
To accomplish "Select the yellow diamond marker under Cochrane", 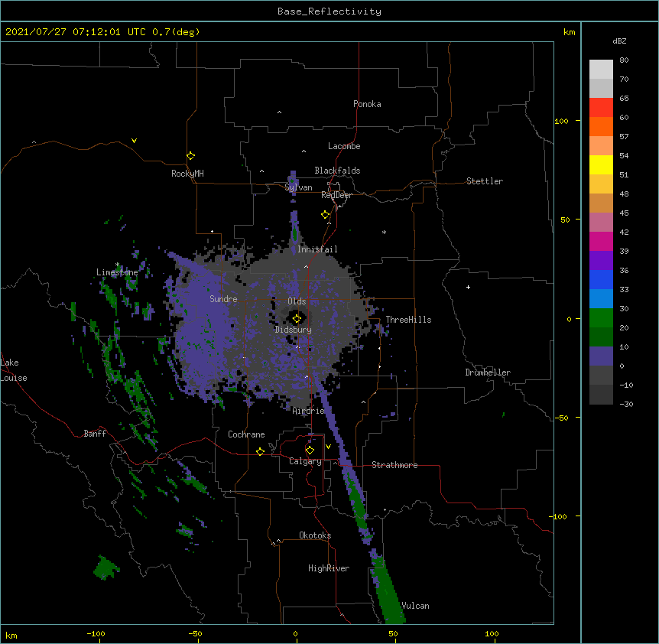I will [260, 451].
